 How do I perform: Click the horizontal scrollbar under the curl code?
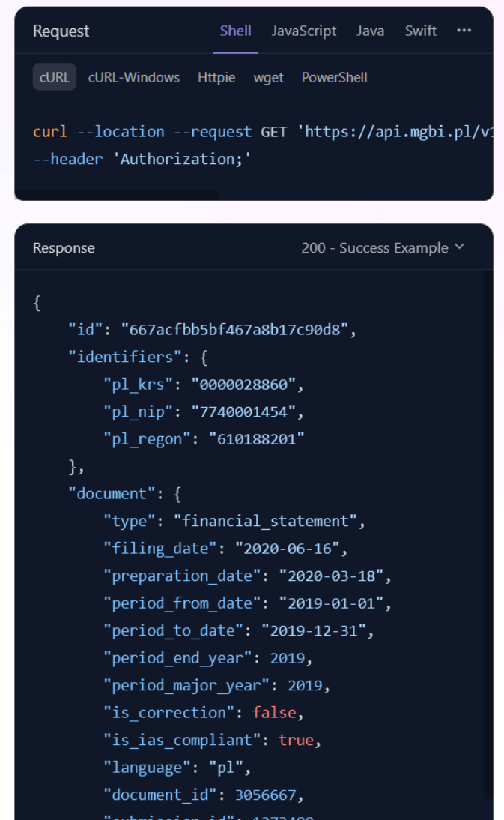[x=117, y=196]
